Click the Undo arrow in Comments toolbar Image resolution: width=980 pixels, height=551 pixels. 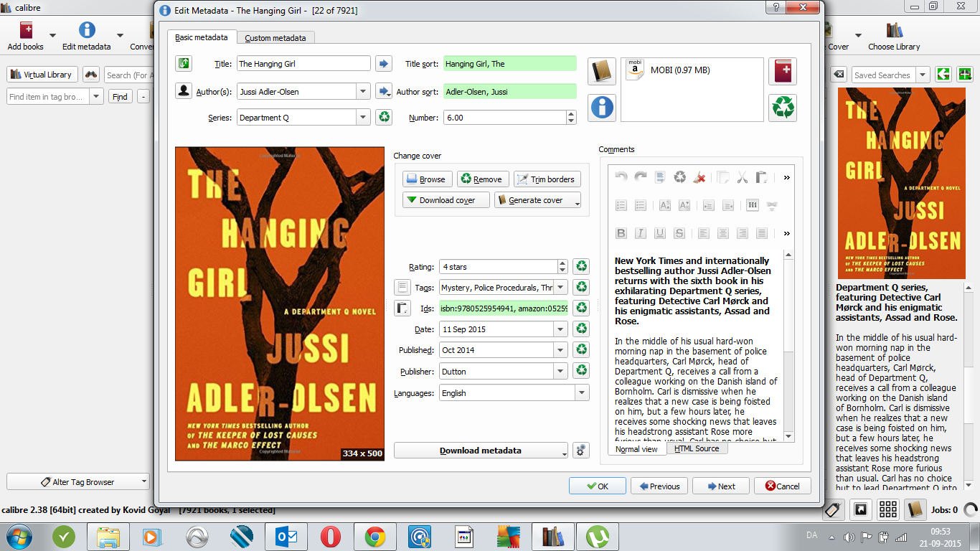click(x=621, y=177)
